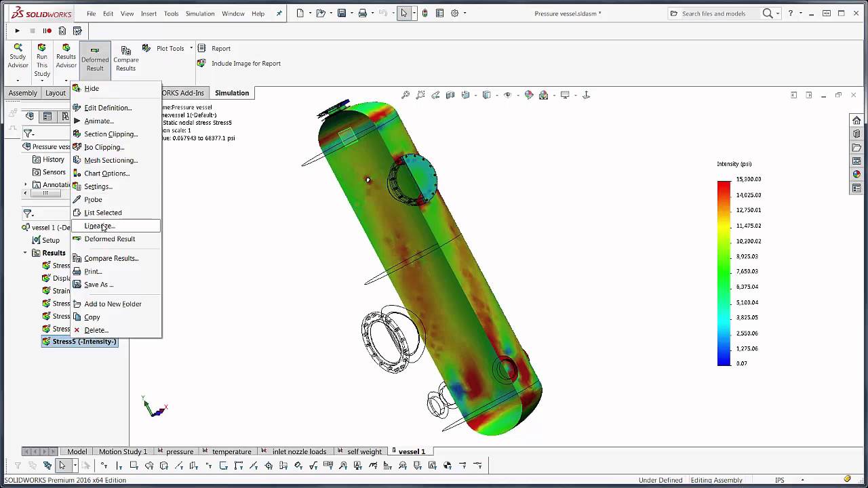Collapse the Results folder in tree
The height and width of the screenshot is (488, 868).
tap(26, 253)
